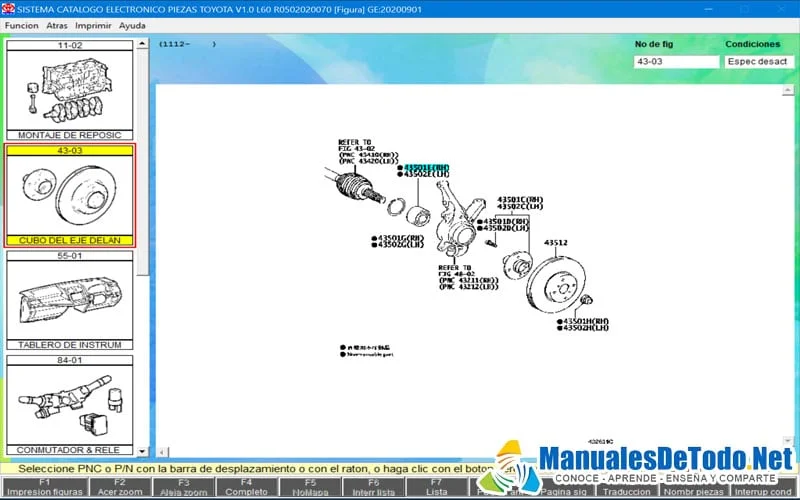Screen dimensions: 800x500
Task: Open the Imprimir menu
Action: tap(93, 26)
